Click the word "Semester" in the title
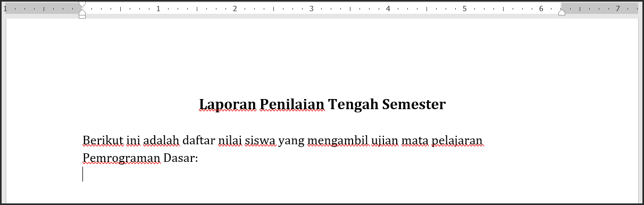The width and height of the screenshot is (644, 205). point(414,104)
